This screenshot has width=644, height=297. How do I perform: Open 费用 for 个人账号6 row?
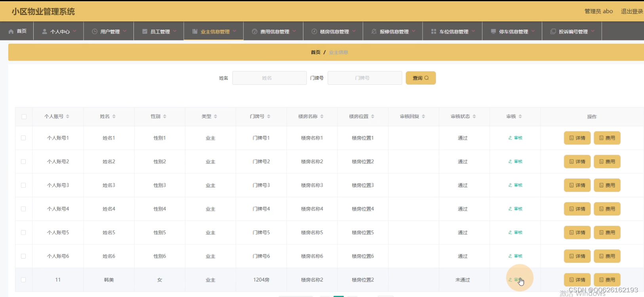point(607,256)
